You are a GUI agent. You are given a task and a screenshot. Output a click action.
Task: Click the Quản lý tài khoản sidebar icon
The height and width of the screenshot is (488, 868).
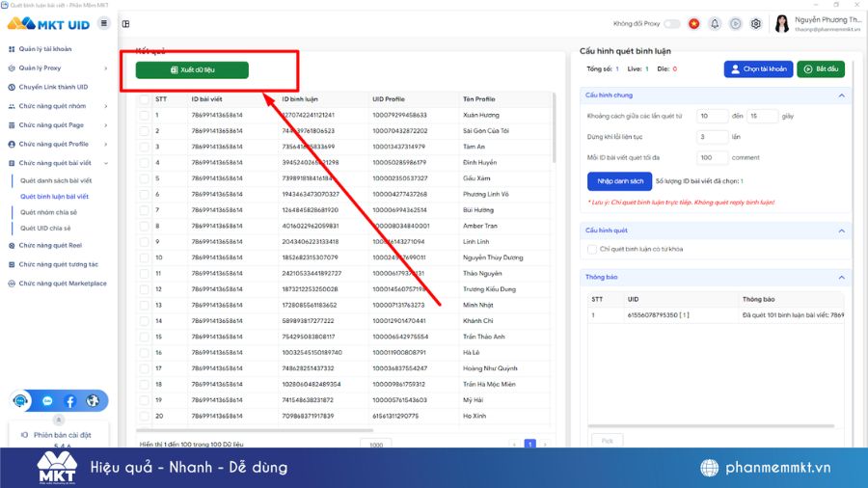[x=12, y=49]
